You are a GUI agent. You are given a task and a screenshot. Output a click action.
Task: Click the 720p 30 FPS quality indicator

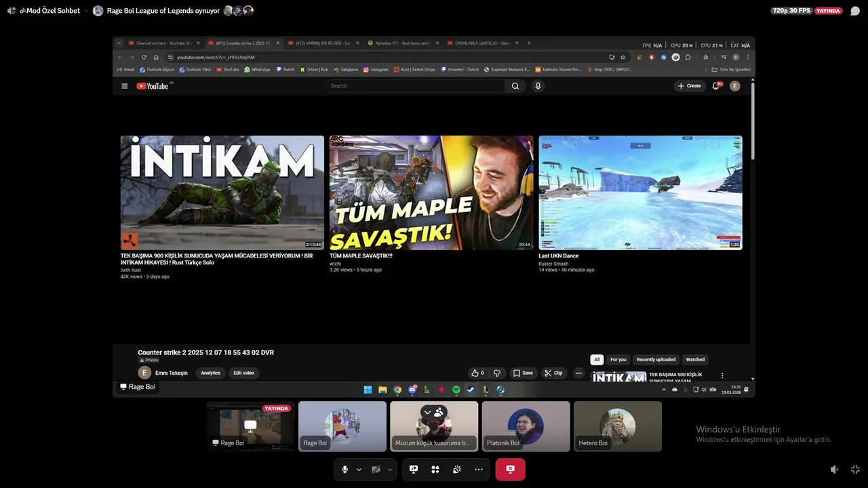pyautogui.click(x=791, y=11)
